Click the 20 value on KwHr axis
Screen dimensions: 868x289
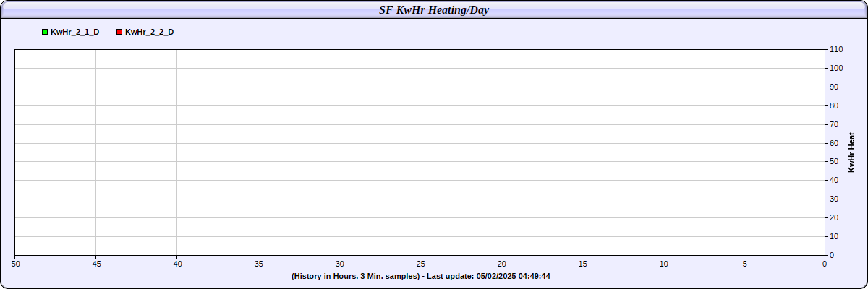(834, 218)
